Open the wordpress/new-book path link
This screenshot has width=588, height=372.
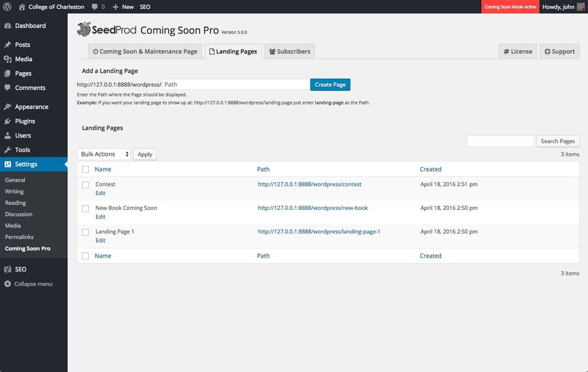[313, 208]
